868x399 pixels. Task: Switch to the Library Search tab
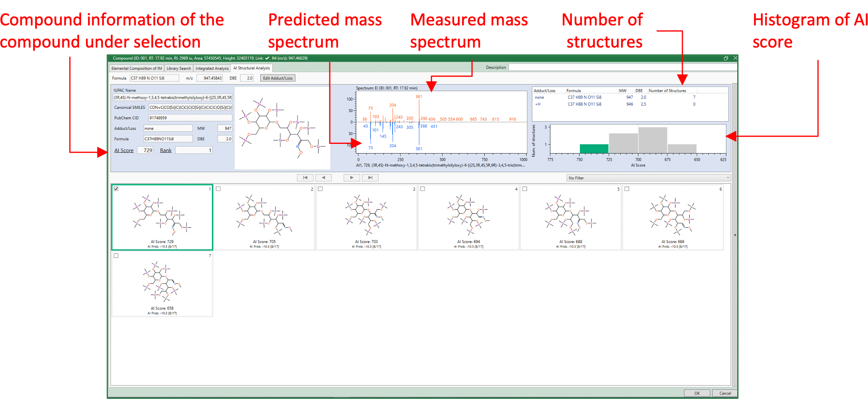pos(179,69)
